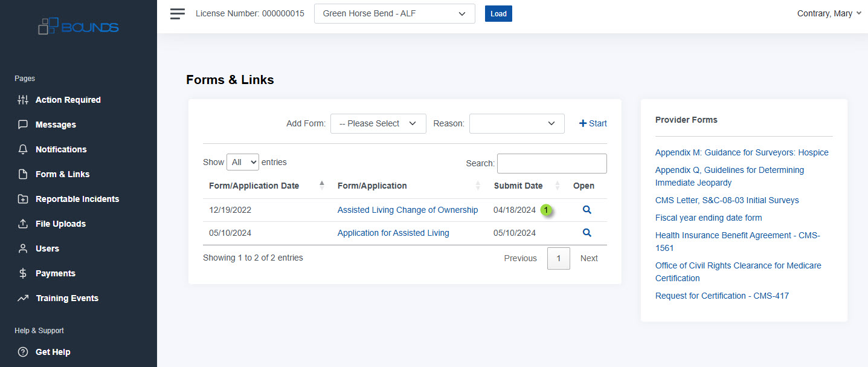Go to Reportable Incidents page
The height and width of the screenshot is (367, 868).
click(77, 199)
